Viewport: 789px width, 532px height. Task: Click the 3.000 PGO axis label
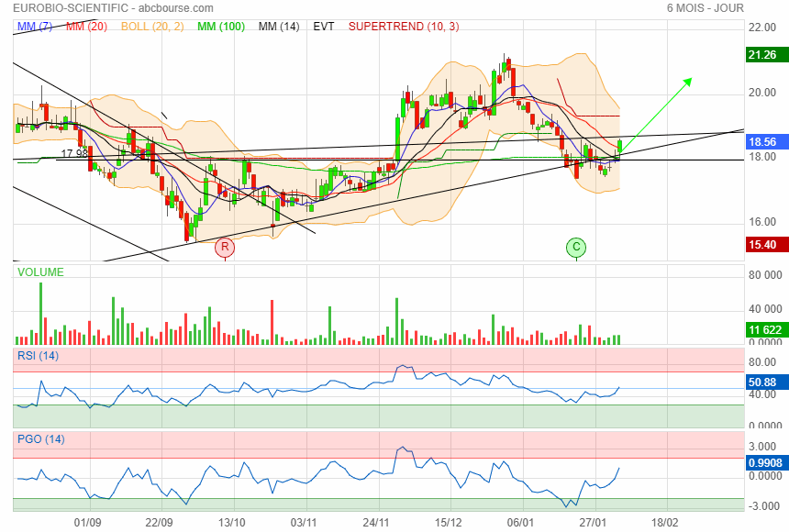tap(762, 447)
